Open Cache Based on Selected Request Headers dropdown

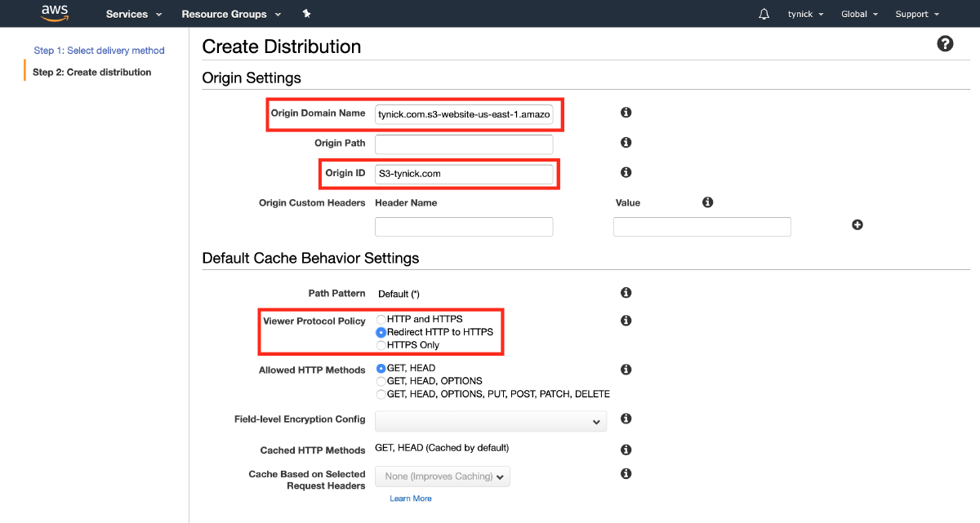click(443, 476)
